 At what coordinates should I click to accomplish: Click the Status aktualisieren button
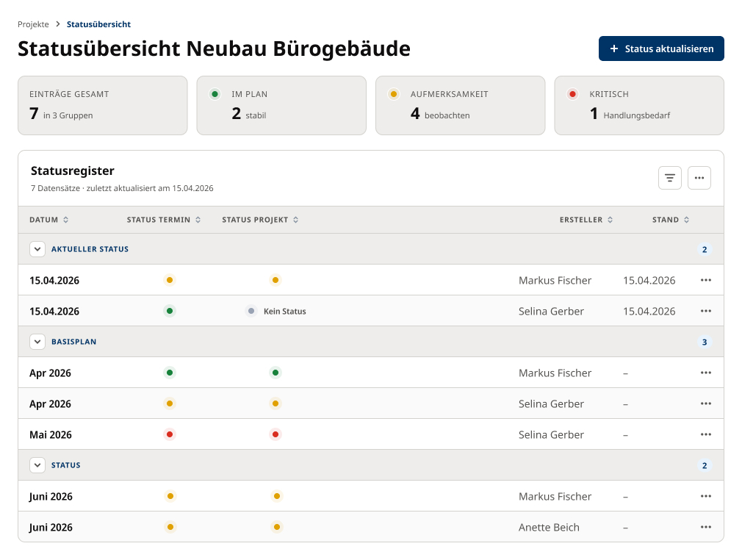(x=661, y=49)
